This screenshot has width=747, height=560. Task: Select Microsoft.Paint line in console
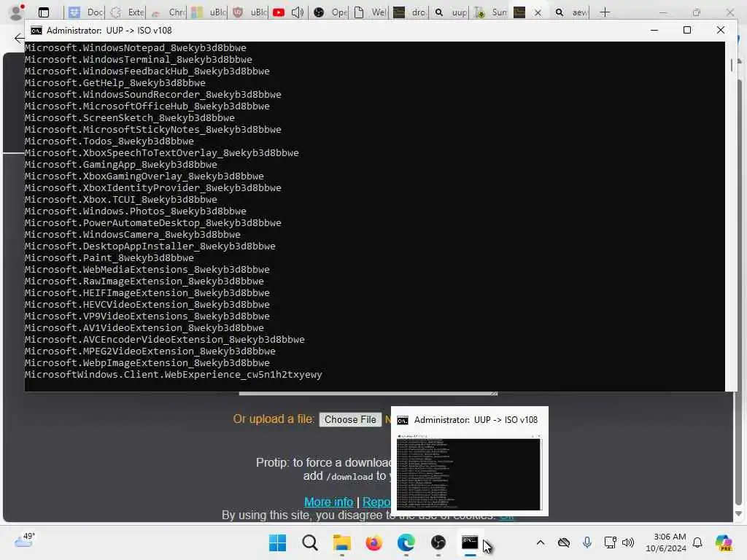click(x=109, y=257)
